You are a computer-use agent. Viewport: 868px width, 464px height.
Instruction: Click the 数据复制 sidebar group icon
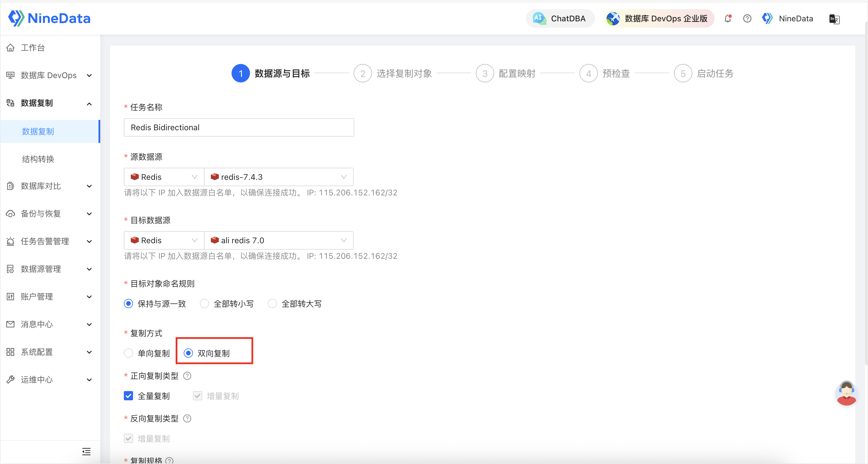(10, 103)
